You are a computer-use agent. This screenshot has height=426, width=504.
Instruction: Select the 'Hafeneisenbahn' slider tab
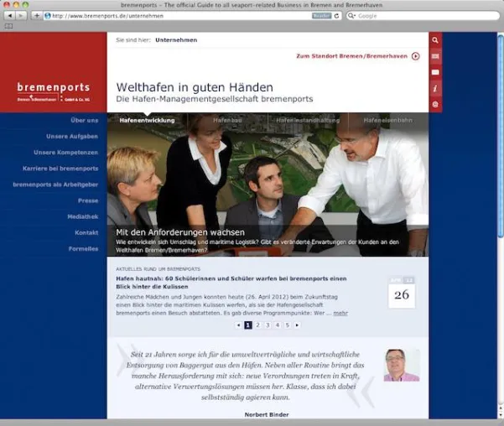point(388,120)
